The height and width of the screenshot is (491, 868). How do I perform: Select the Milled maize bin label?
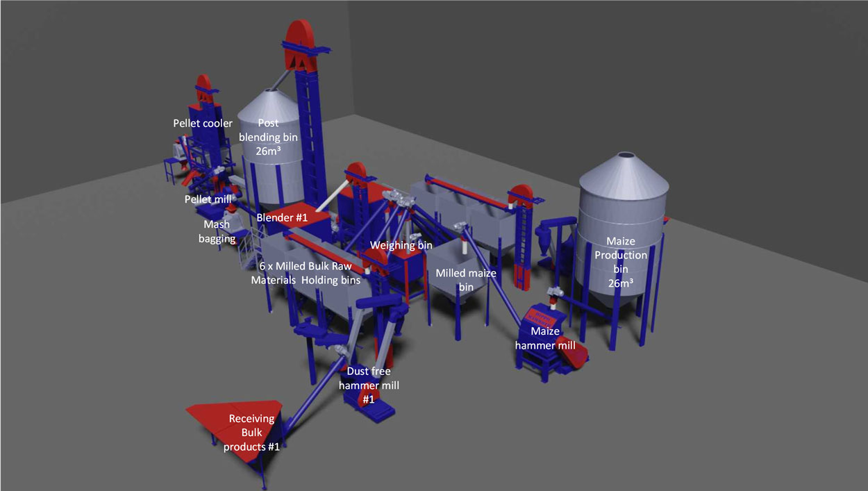pos(465,280)
